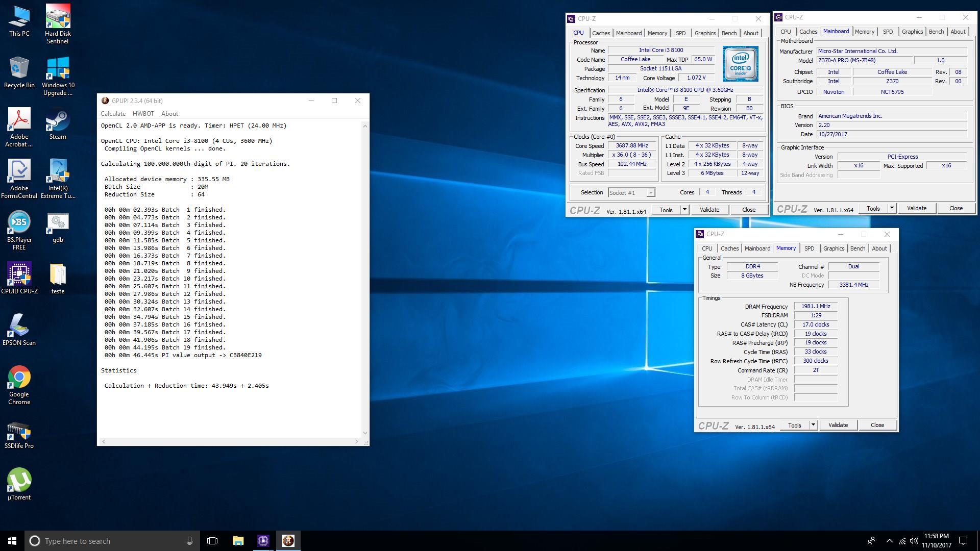Screen dimensions: 980x551
Task: Click Tools button in Memory window
Action: coord(795,425)
